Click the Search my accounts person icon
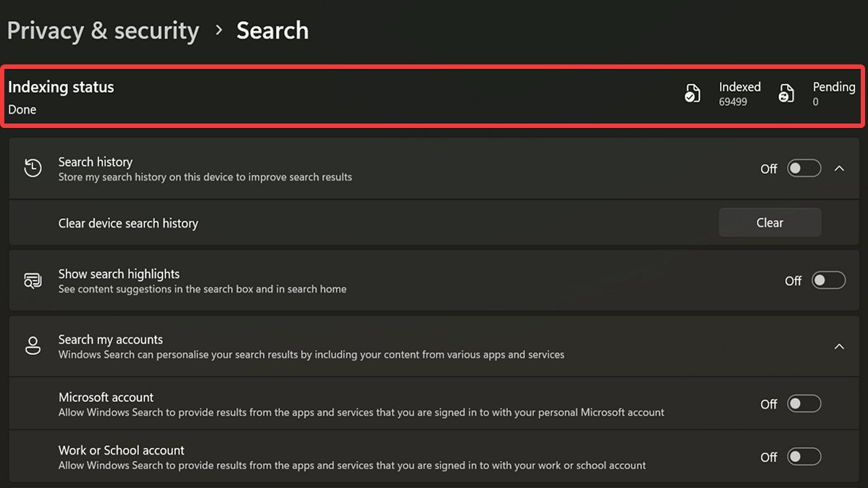 pyautogui.click(x=33, y=346)
